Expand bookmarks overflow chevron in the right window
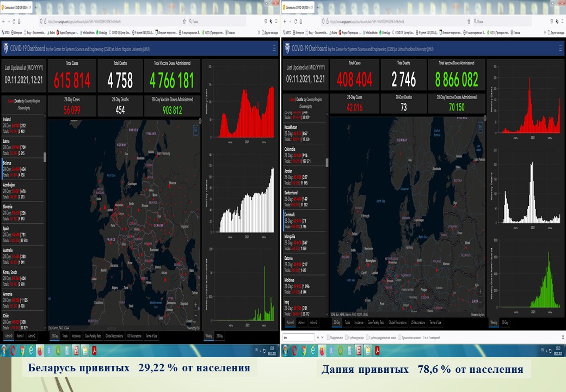566x392 pixels. pyautogui.click(x=545, y=33)
